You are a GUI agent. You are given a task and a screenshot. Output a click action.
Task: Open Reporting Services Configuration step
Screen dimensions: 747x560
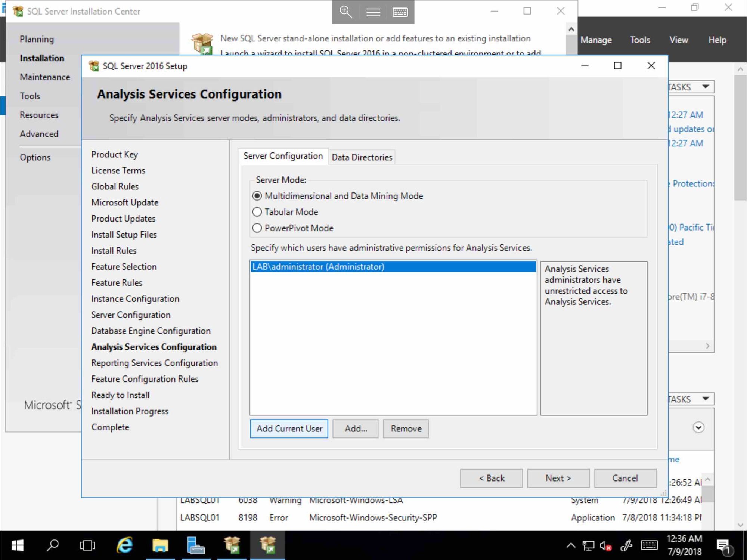155,362
